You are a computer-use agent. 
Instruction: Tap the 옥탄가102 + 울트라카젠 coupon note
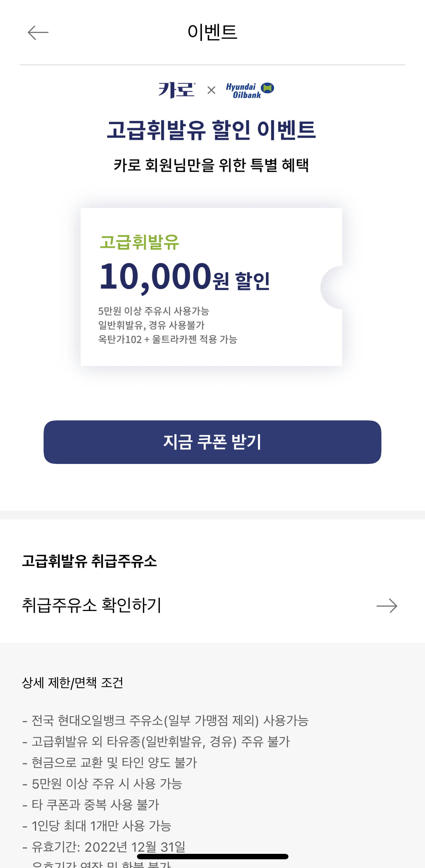coord(167,339)
